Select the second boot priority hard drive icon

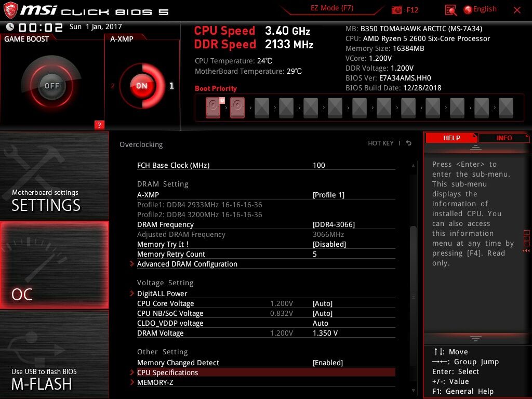click(237, 108)
